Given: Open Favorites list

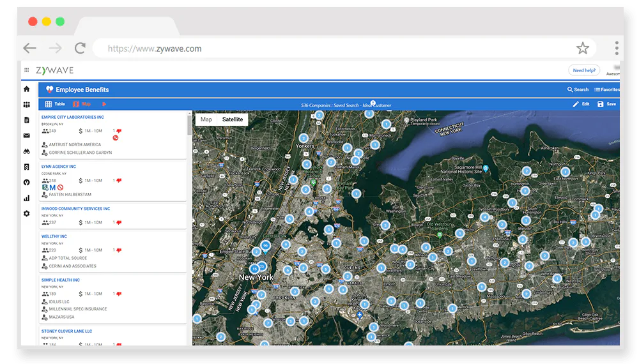Looking at the screenshot, I should pyautogui.click(x=607, y=89).
